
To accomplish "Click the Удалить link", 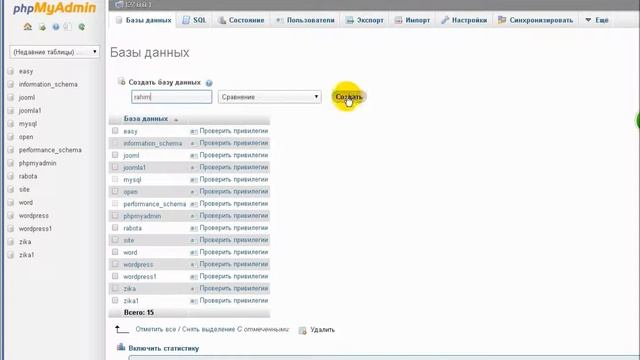I will point(322,330).
